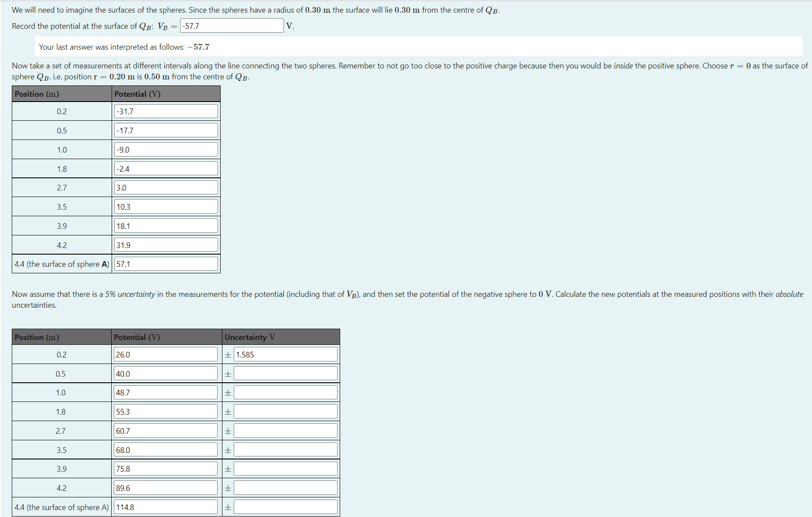The width and height of the screenshot is (812, 517).
Task: Click the potential field containing -17.7
Action: pos(166,130)
